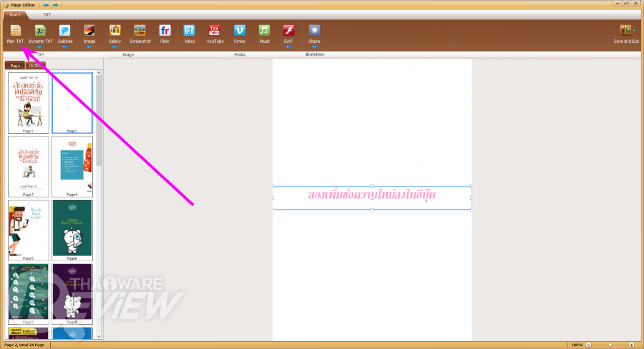The height and width of the screenshot is (349, 644).
Task: Add an SWF flash file
Action: pyautogui.click(x=289, y=34)
